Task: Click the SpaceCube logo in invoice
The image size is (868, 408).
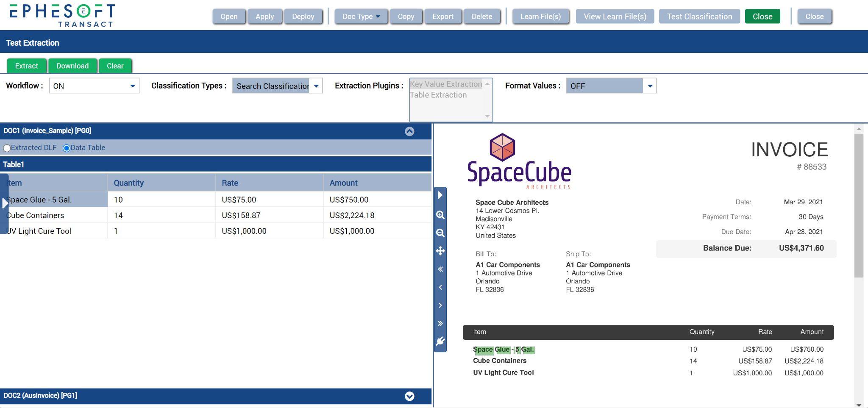Action: [519, 161]
